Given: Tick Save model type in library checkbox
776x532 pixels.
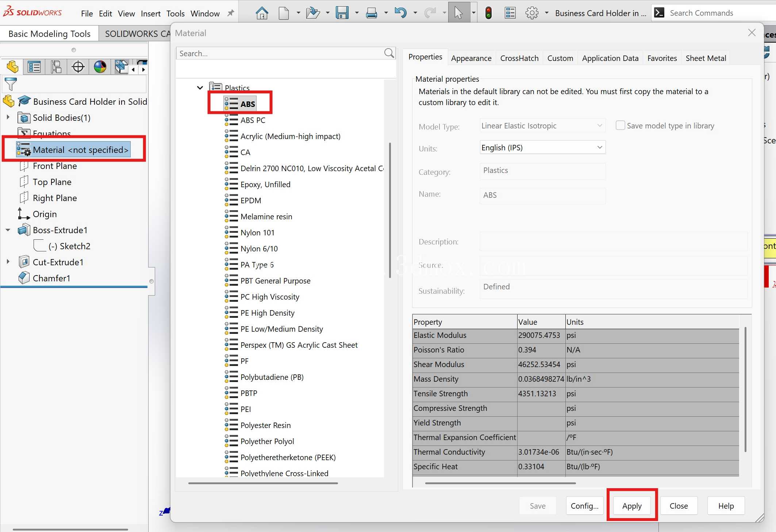Looking at the screenshot, I should point(620,125).
